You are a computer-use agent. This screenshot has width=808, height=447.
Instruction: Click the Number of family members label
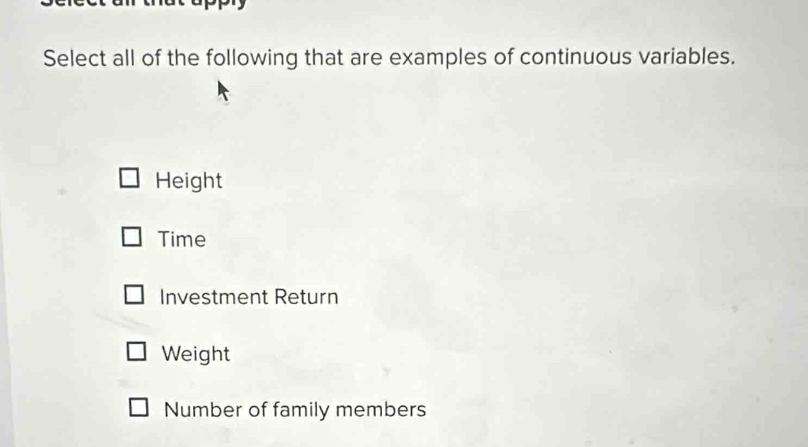coord(295,410)
